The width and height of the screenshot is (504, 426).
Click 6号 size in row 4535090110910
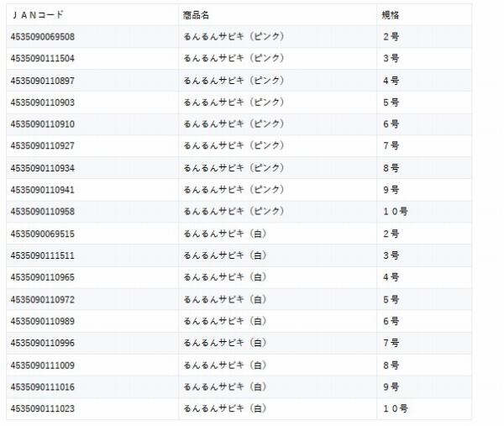click(391, 124)
